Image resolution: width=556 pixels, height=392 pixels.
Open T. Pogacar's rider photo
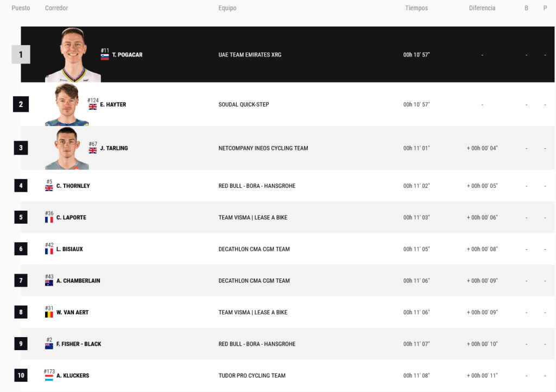pyautogui.click(x=73, y=55)
